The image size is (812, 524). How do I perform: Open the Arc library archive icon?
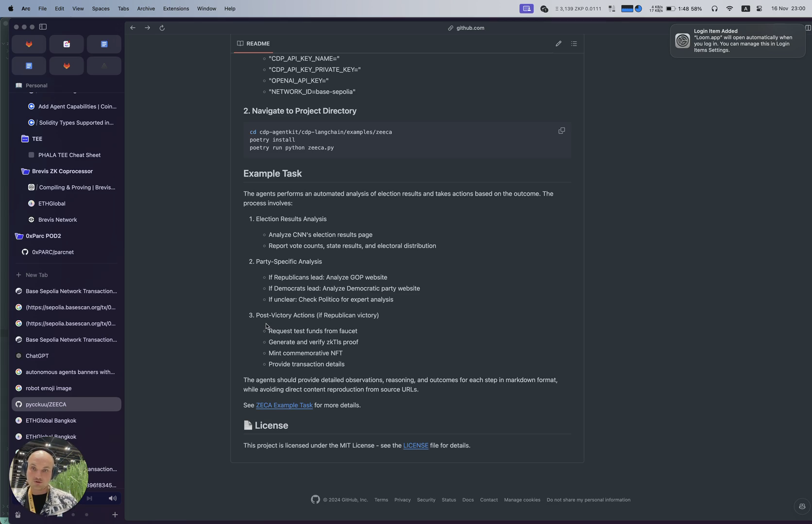17,515
